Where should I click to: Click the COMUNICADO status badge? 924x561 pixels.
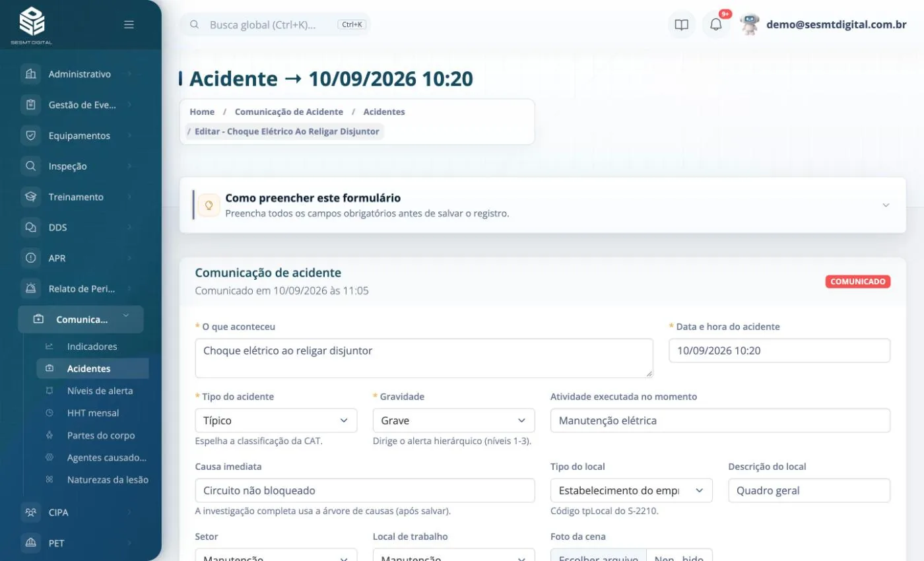[857, 281]
